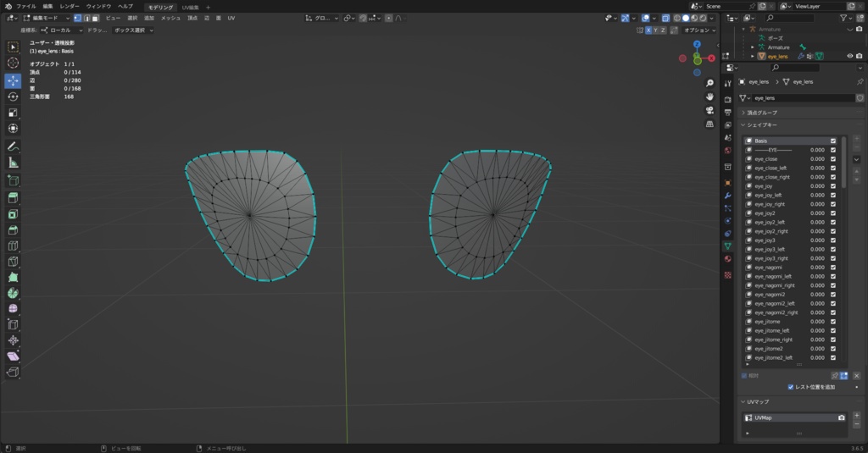Uncheck the eye_close shape key checkbox
Screen dimensions: 868x453
[x=833, y=158]
